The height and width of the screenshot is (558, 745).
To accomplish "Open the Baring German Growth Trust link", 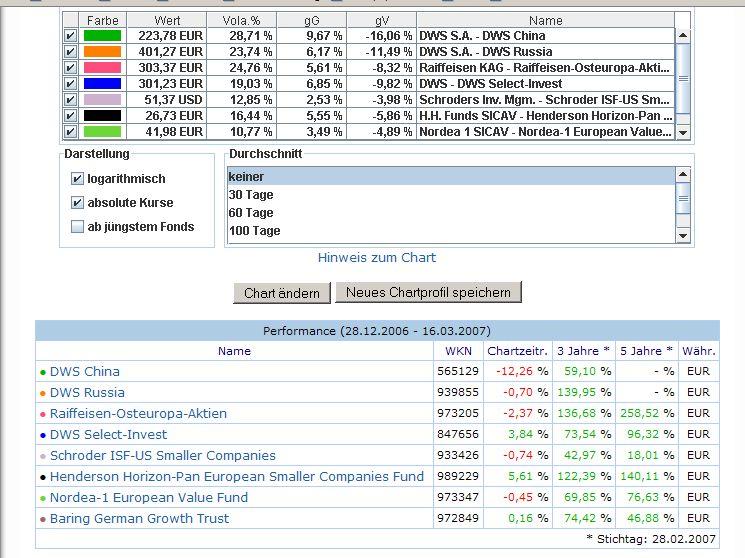I will (139, 518).
